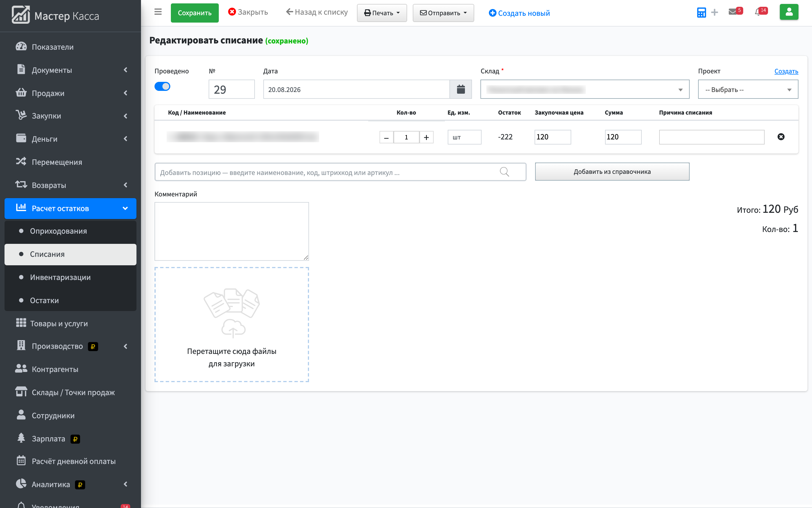The image size is (812, 508).
Task: Click the plus icon next to calculator
Action: pos(715,12)
